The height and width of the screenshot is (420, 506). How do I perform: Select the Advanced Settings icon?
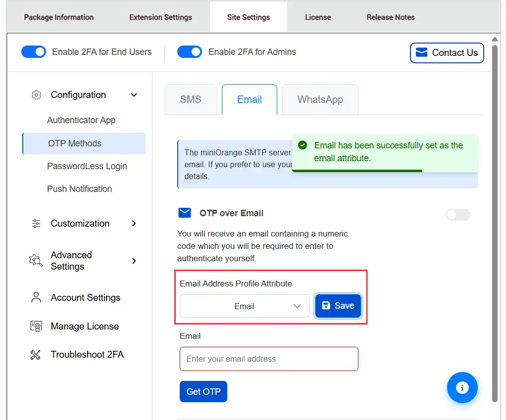(x=35, y=261)
